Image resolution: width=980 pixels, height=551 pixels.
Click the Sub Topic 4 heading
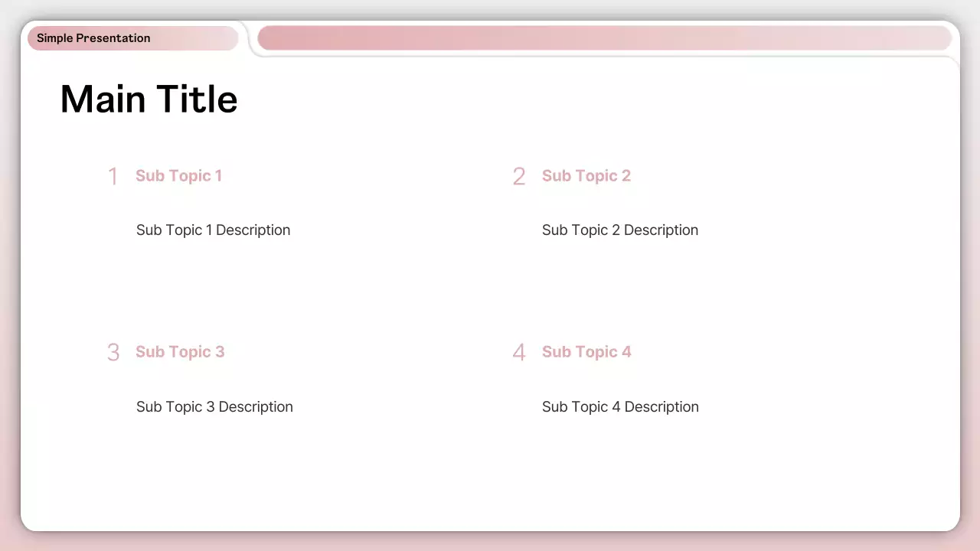tap(586, 352)
